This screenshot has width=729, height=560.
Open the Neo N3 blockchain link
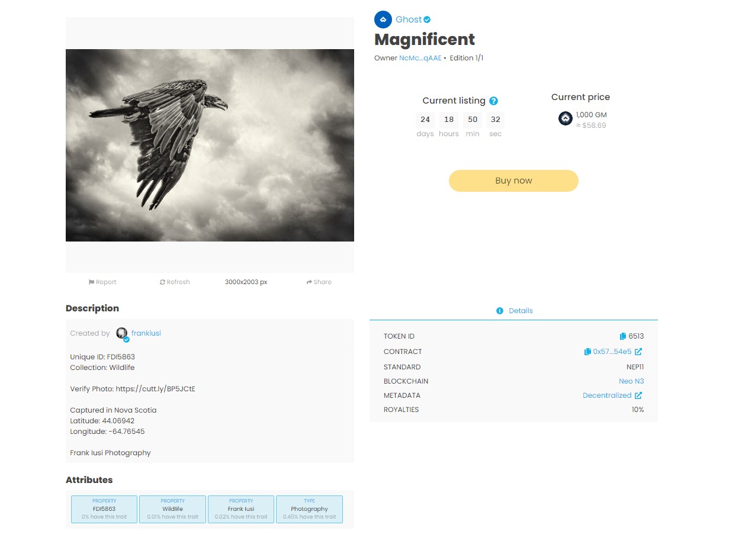631,381
